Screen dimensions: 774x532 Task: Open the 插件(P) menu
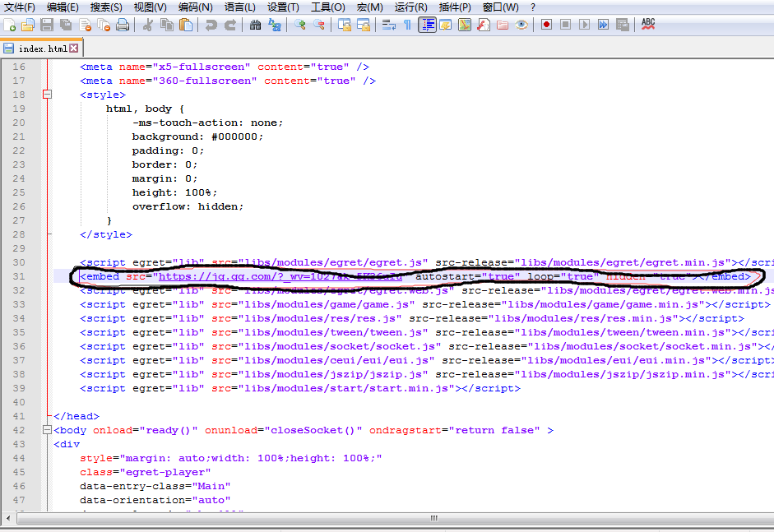click(x=455, y=7)
